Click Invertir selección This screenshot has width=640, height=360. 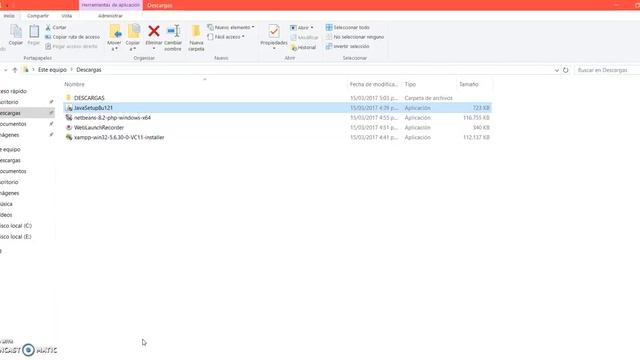pos(347,46)
